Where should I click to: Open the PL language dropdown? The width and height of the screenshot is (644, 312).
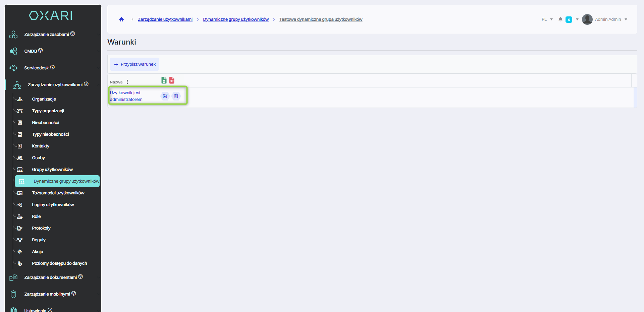tap(547, 19)
